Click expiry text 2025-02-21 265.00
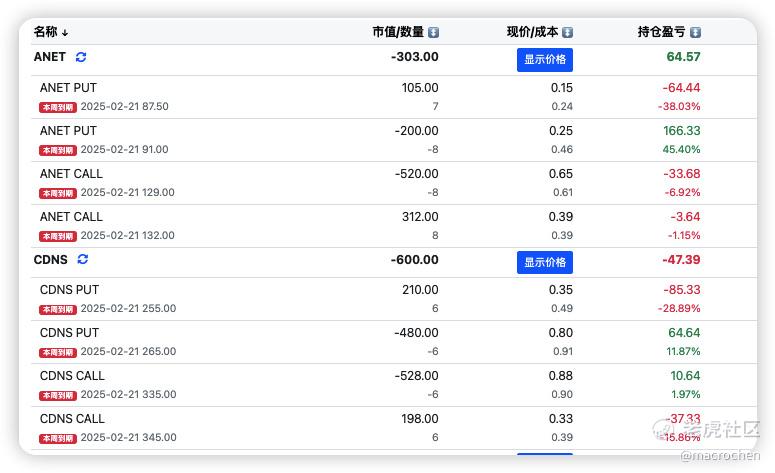This screenshot has height=473, width=775. pyautogui.click(x=129, y=351)
